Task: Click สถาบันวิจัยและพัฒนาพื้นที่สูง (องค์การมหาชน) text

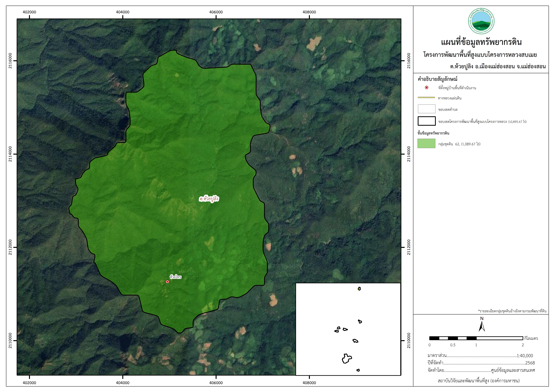Action: coord(479,381)
